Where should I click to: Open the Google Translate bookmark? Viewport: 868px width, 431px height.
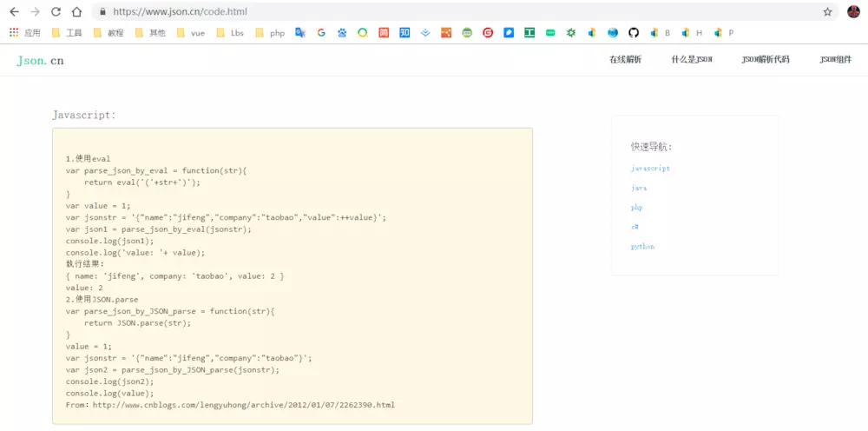300,33
